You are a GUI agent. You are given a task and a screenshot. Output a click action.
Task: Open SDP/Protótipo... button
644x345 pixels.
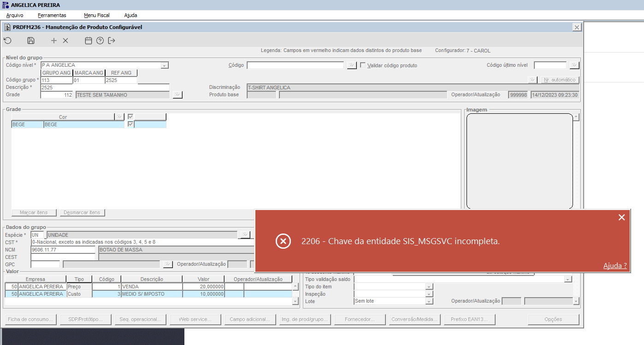coord(86,319)
